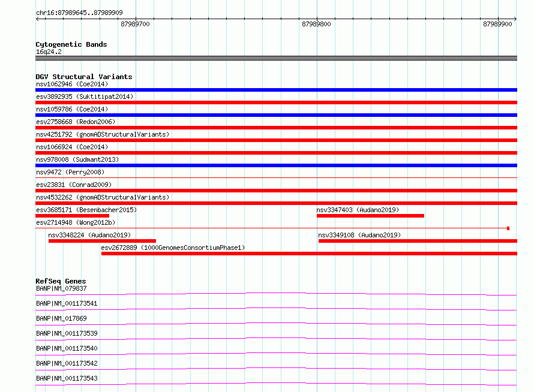Click the red bar under esv3892935
This screenshot has height=392, width=534.
[276, 102]
